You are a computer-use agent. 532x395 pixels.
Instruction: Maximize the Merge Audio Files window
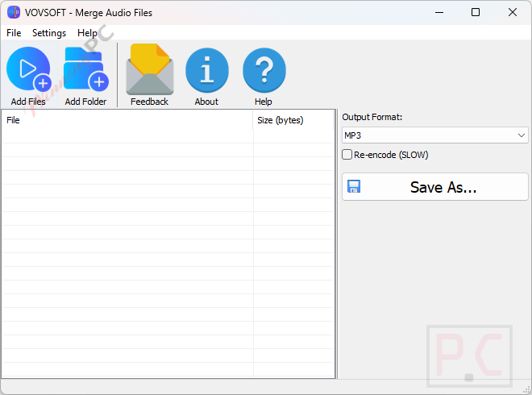(x=476, y=13)
